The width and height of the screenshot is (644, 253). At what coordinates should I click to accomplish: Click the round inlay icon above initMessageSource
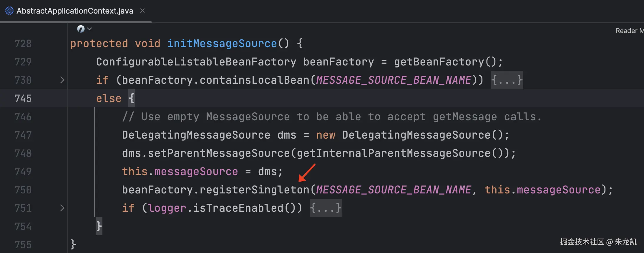(81, 29)
